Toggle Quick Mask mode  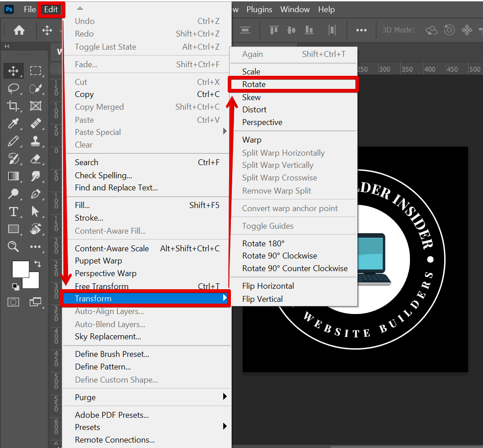(13, 302)
